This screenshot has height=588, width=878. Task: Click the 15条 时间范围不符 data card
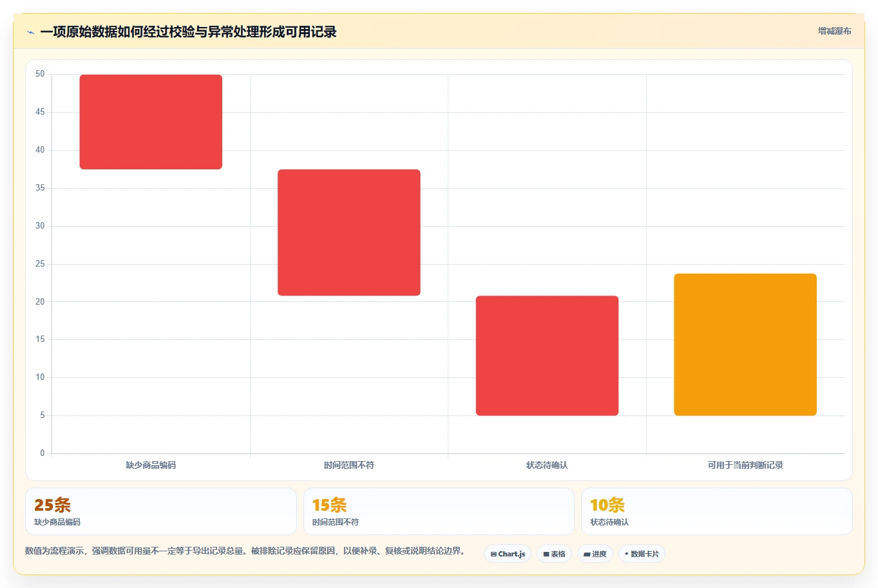[x=439, y=511]
